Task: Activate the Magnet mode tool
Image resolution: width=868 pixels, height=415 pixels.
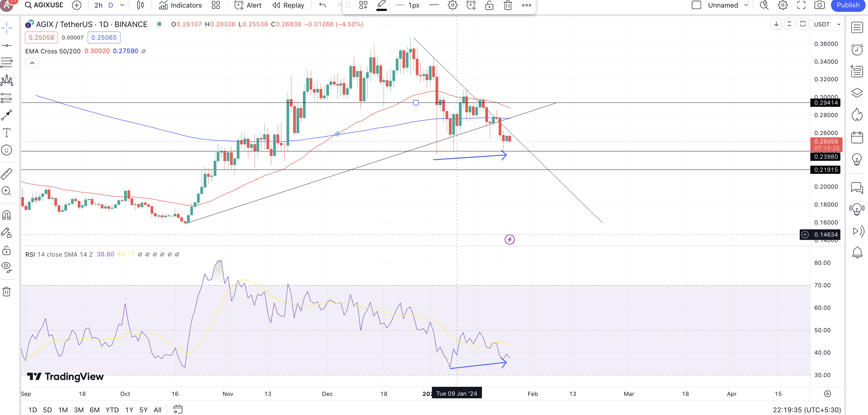Action: tap(7, 215)
